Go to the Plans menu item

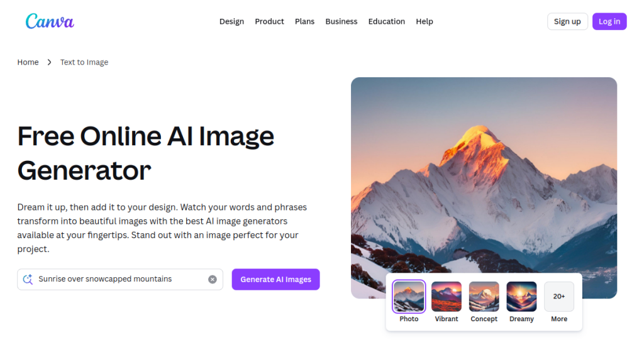[305, 21]
